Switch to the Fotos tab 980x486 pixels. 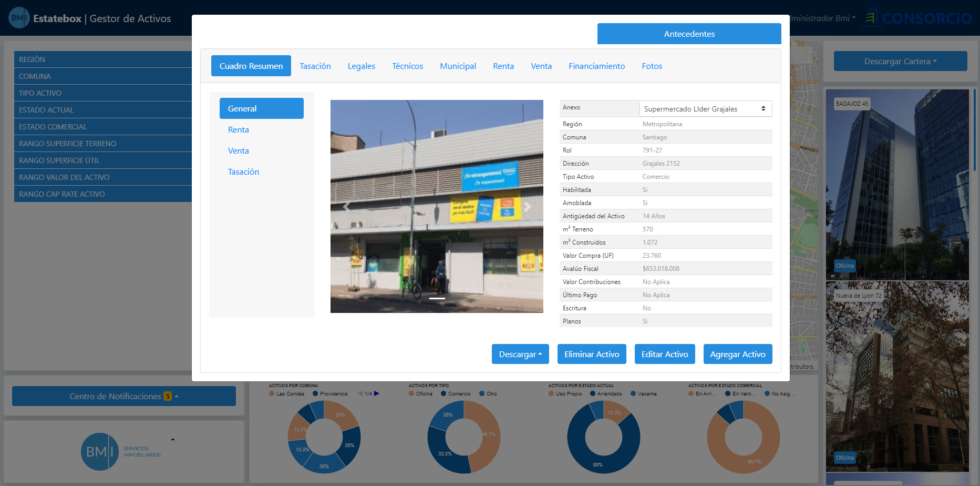tap(652, 66)
